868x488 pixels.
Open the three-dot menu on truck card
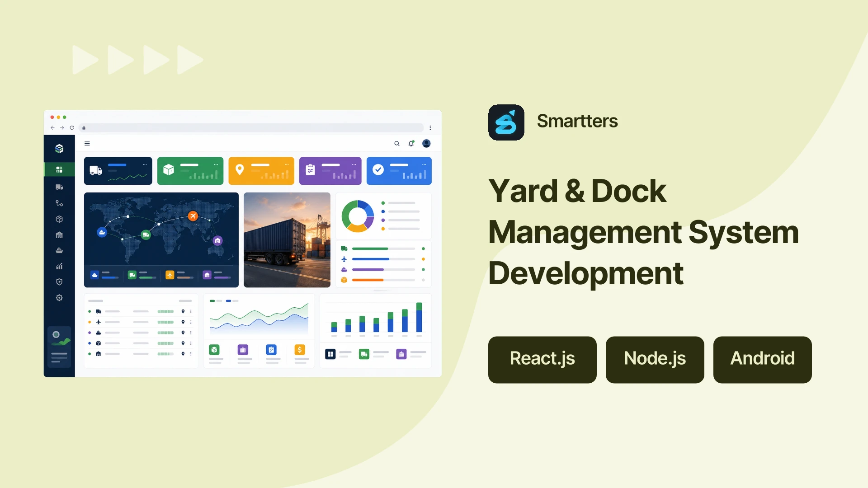[x=145, y=164]
